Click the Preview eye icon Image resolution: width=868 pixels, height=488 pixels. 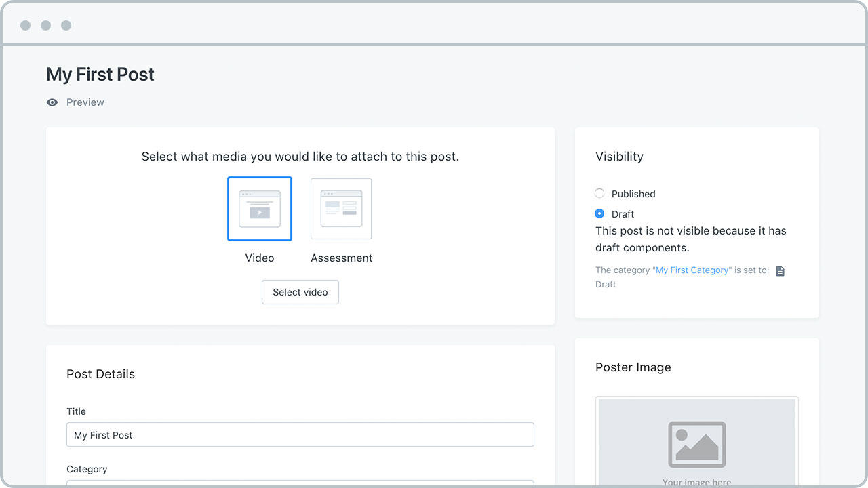pyautogui.click(x=52, y=102)
